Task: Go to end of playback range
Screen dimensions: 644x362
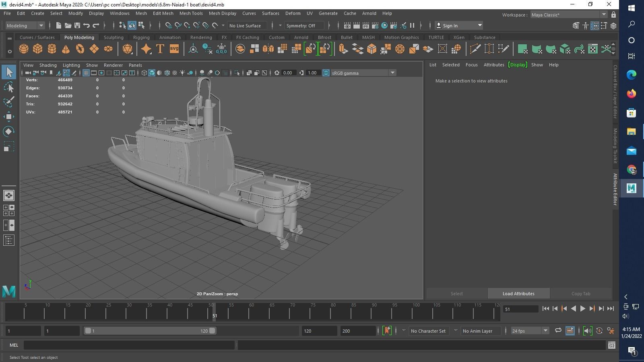Action: click(611, 309)
